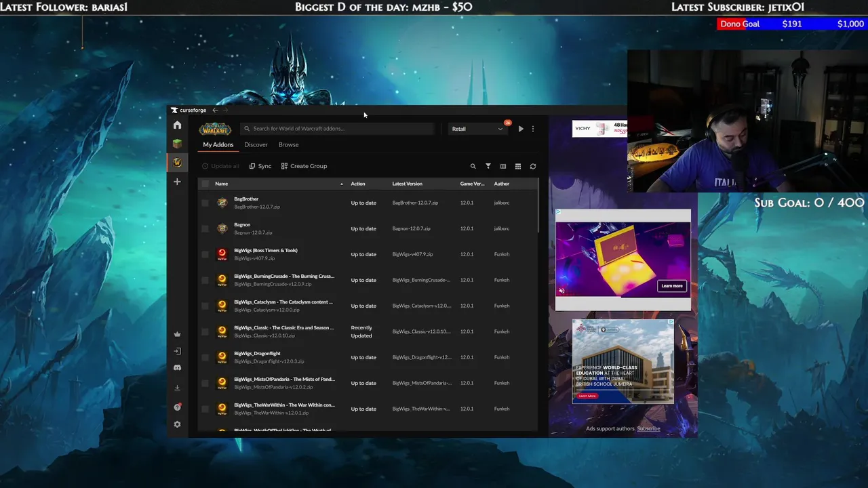Open the columns layout icon
The height and width of the screenshot is (488, 868).
(502, 166)
